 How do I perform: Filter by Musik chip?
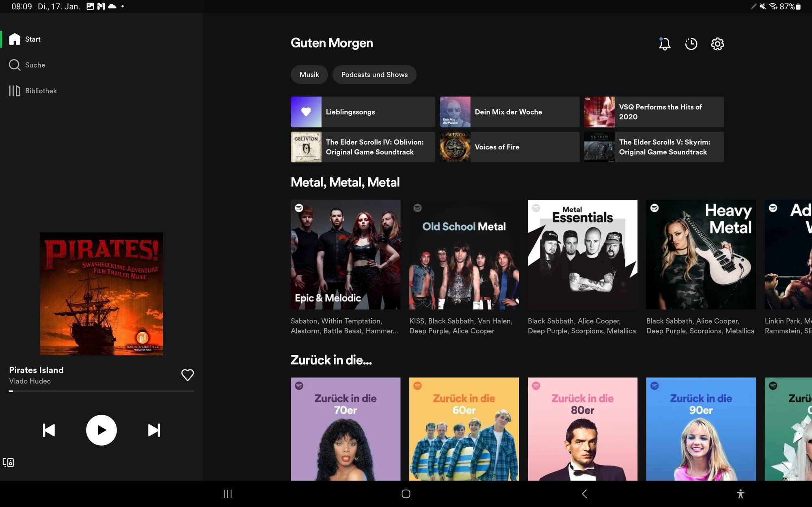pos(309,75)
